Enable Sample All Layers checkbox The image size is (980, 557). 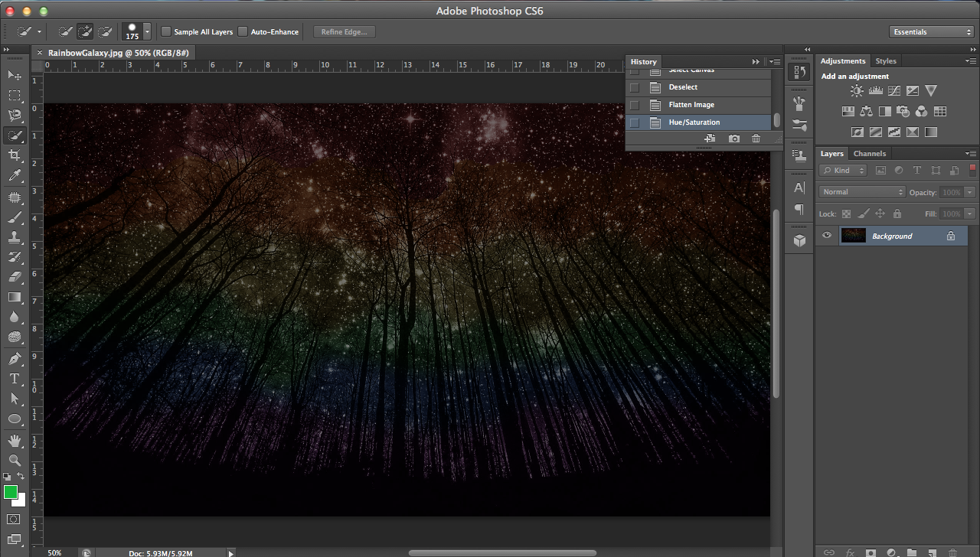pos(166,31)
